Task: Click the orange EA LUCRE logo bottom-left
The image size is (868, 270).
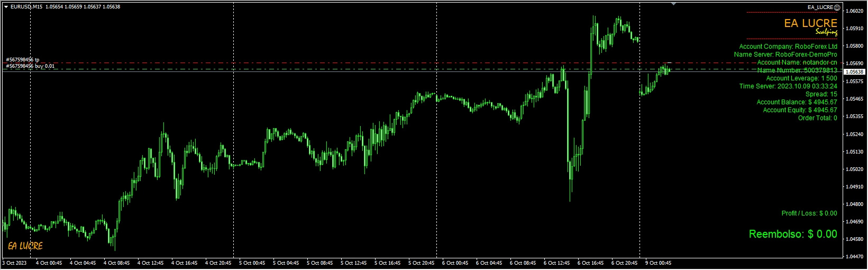Action: click(25, 246)
